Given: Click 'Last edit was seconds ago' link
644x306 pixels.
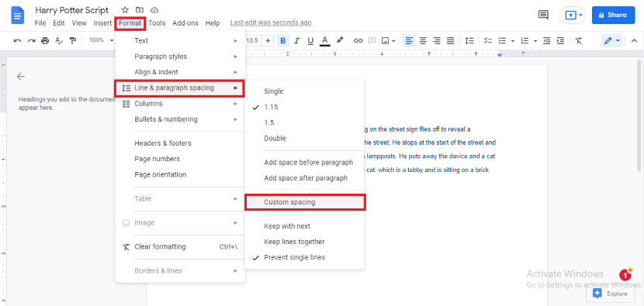Looking at the screenshot, I should (x=271, y=22).
